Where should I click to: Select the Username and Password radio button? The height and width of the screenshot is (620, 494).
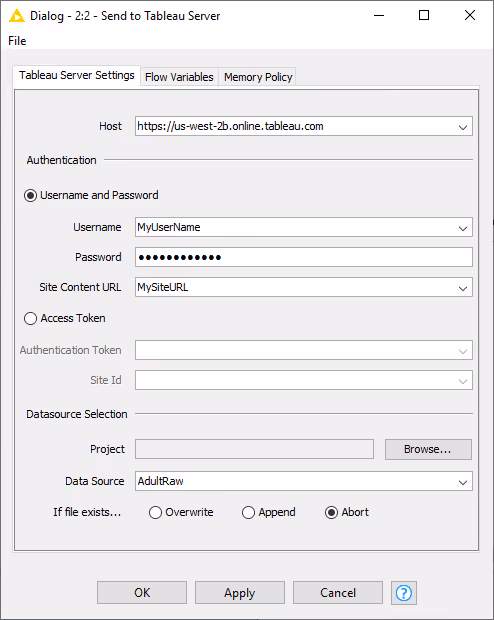tap(30, 195)
